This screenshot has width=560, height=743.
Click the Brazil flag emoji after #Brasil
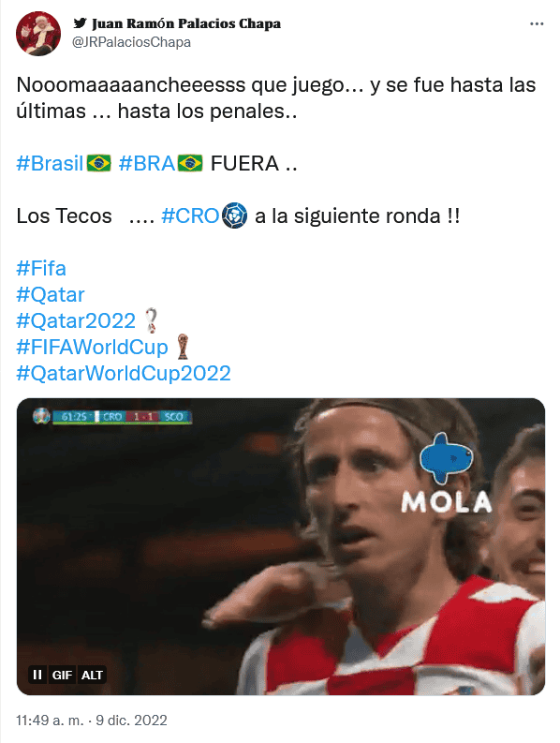[99, 163]
